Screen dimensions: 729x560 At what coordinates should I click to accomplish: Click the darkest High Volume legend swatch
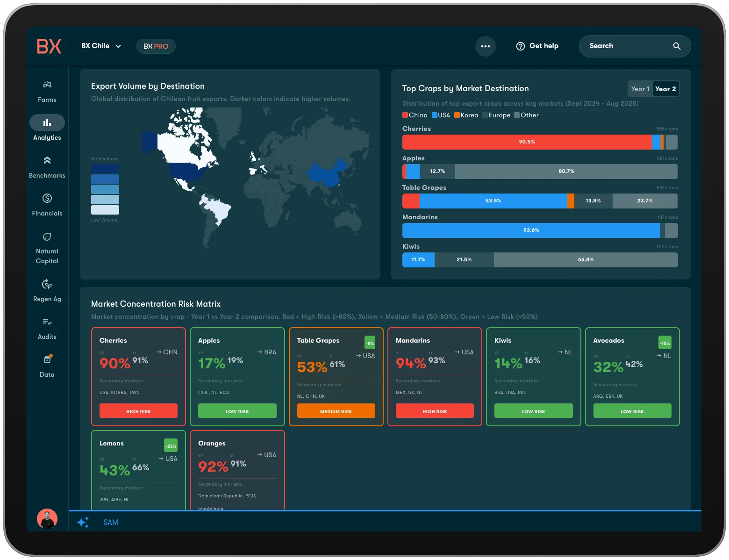pyautogui.click(x=105, y=169)
